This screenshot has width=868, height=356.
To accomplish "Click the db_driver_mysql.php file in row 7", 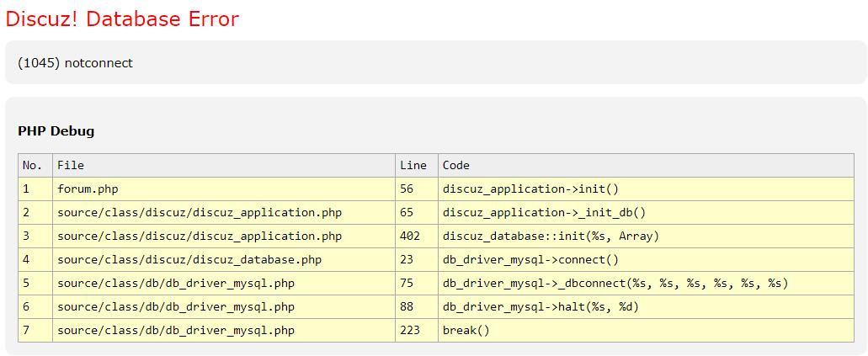I will click(224, 331).
